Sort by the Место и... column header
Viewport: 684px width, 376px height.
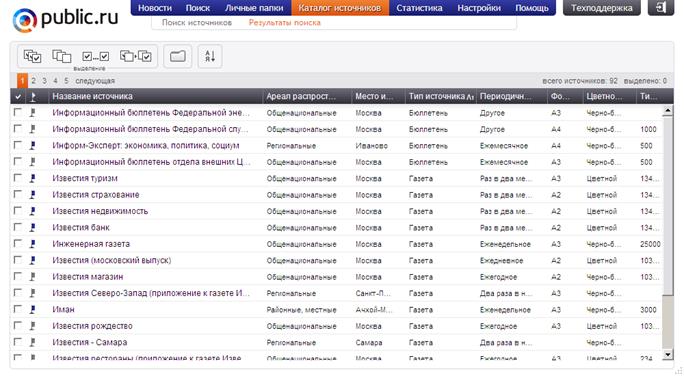pyautogui.click(x=378, y=96)
